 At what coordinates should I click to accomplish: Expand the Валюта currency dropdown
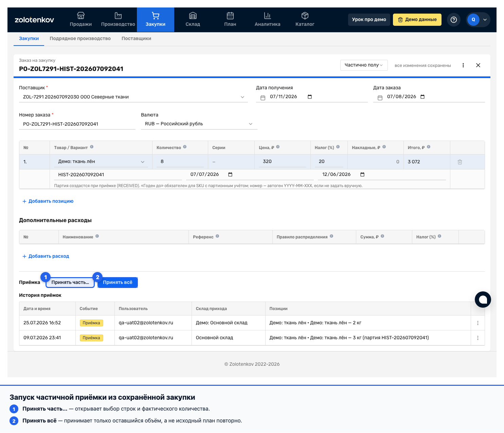pos(251,124)
